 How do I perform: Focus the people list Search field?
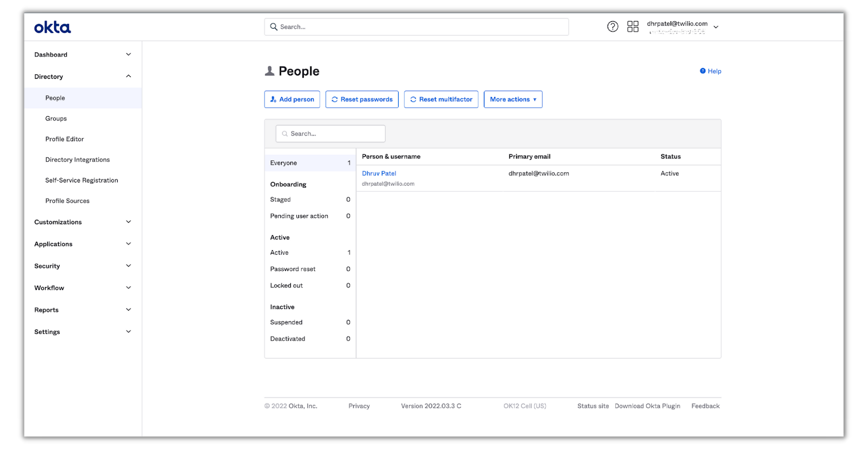point(330,134)
